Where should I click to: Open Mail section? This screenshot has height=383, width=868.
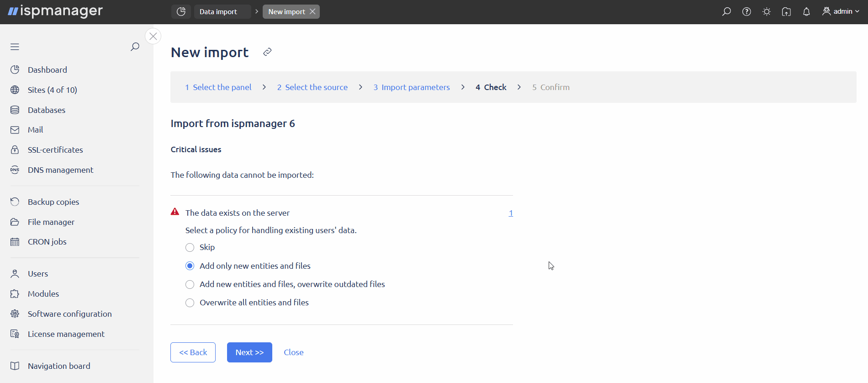(x=35, y=130)
